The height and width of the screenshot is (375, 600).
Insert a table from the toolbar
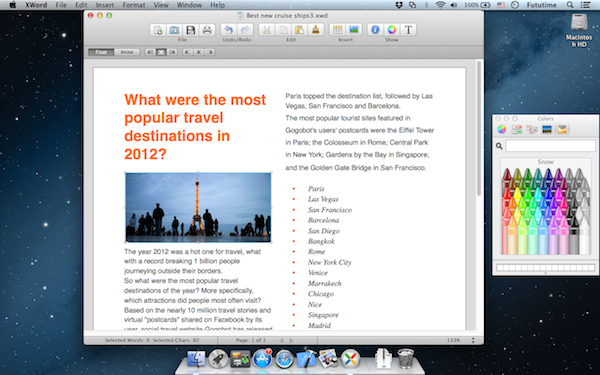338,30
